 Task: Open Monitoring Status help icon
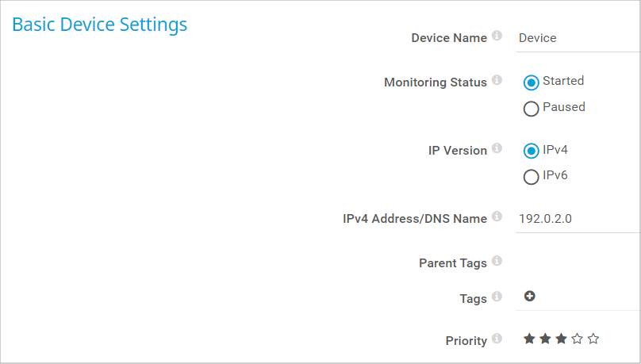point(497,79)
